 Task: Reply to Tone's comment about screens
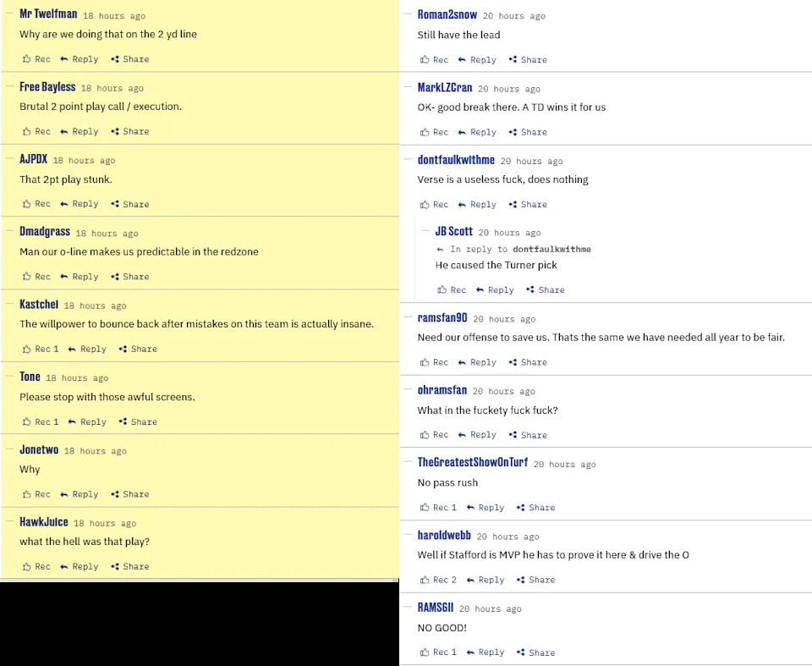87,422
